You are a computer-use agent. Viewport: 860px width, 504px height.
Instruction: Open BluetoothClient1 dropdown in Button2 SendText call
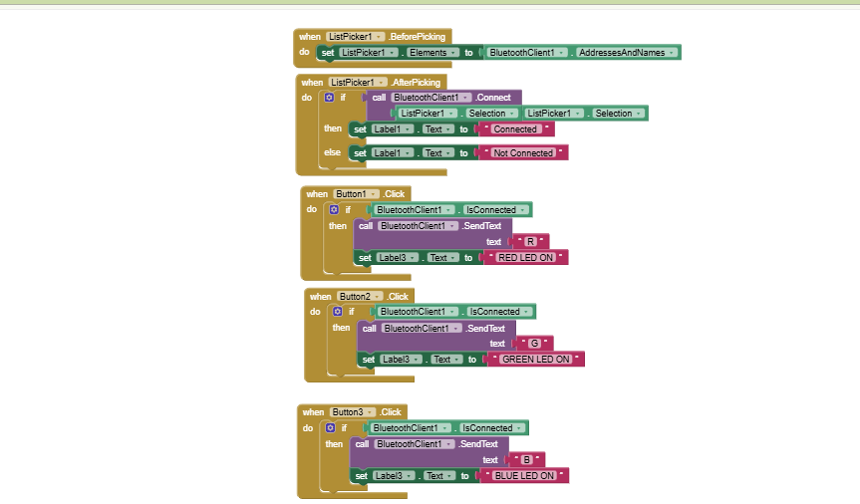[423, 329]
